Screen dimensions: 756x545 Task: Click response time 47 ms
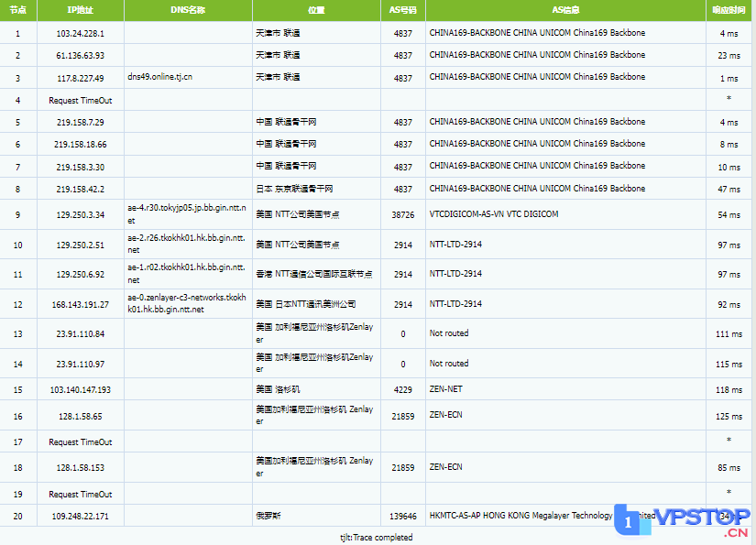pos(729,190)
